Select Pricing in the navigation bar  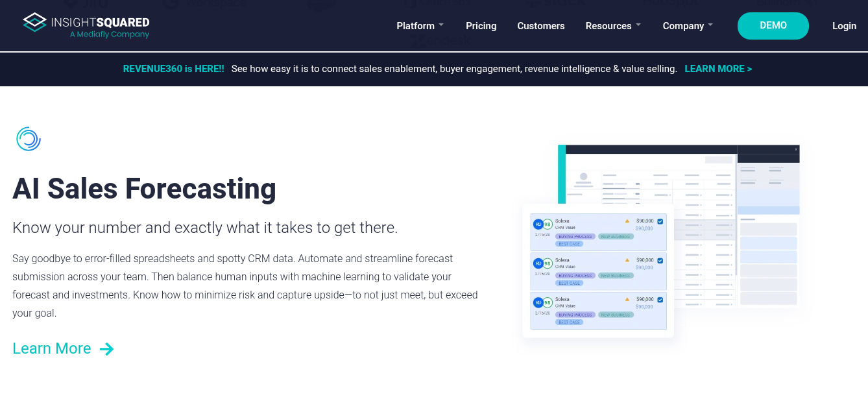pyautogui.click(x=481, y=26)
